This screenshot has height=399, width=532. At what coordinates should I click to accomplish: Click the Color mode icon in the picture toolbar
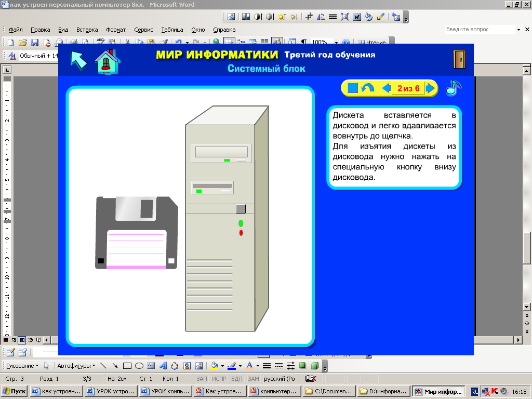tap(246, 16)
